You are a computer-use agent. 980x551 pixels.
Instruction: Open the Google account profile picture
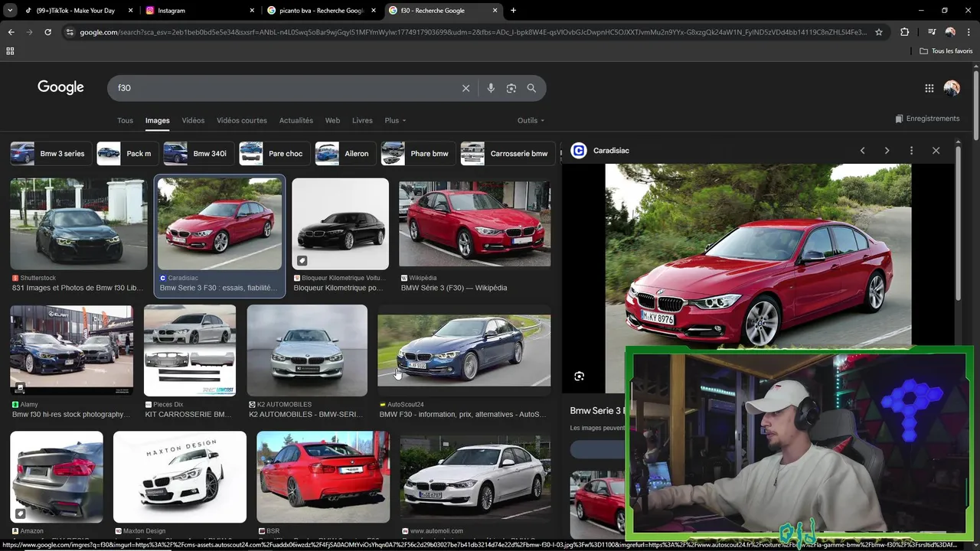952,88
